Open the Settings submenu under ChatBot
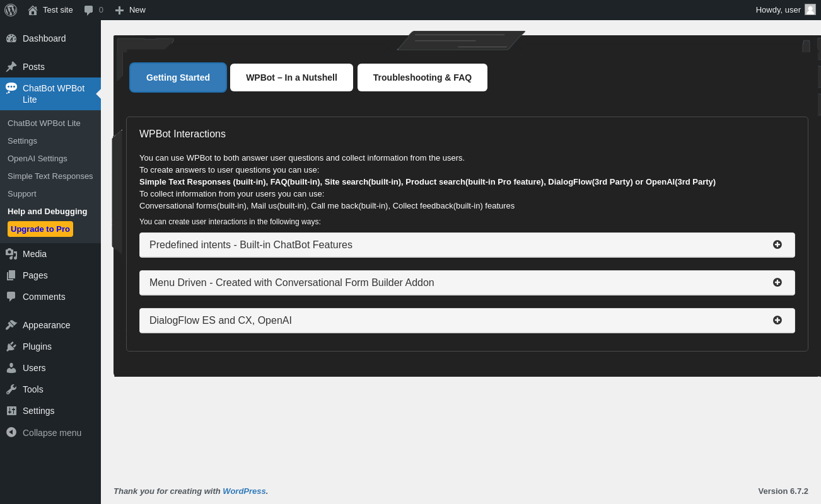Screen dimensions: 821x504 22,141
